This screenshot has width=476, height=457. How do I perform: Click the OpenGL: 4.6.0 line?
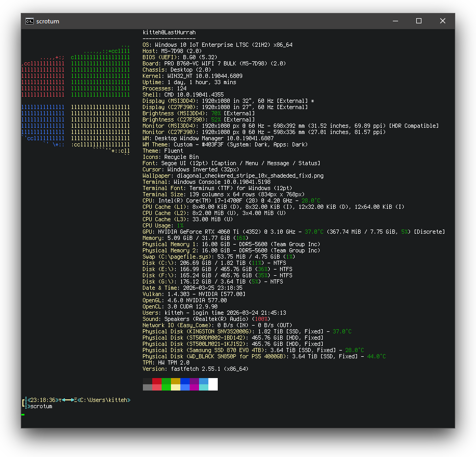pyautogui.click(x=184, y=300)
